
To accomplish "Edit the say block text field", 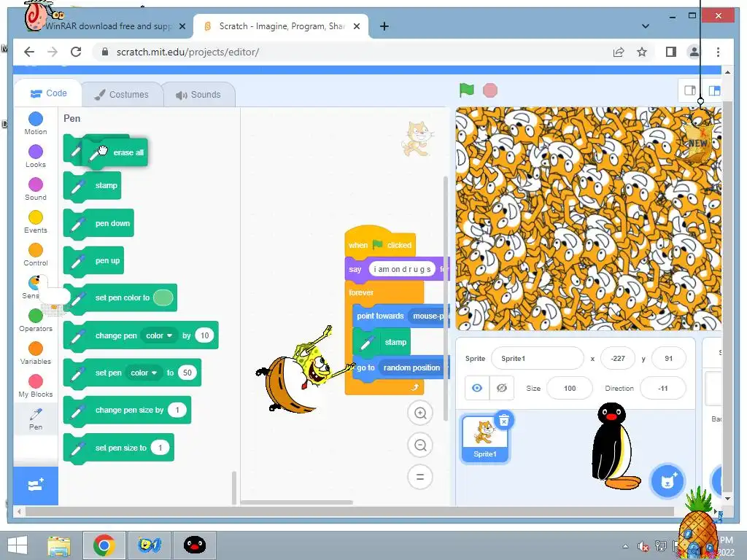I will (402, 269).
